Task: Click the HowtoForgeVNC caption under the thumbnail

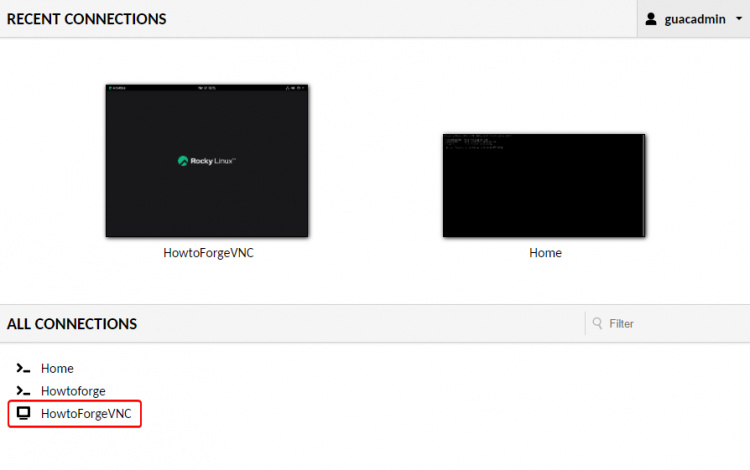Action: point(208,253)
